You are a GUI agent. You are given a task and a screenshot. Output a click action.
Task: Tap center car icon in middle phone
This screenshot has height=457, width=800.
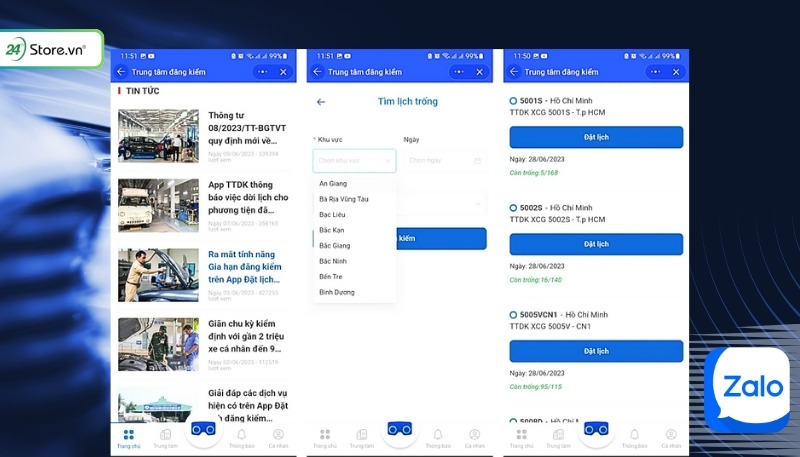click(x=399, y=429)
